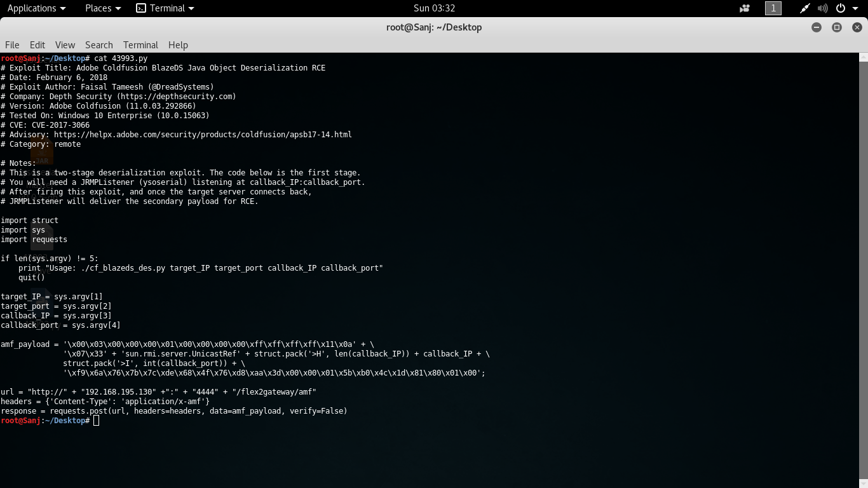Click the '# Tested On: Windows 10 Enterprise' line

click(105, 116)
